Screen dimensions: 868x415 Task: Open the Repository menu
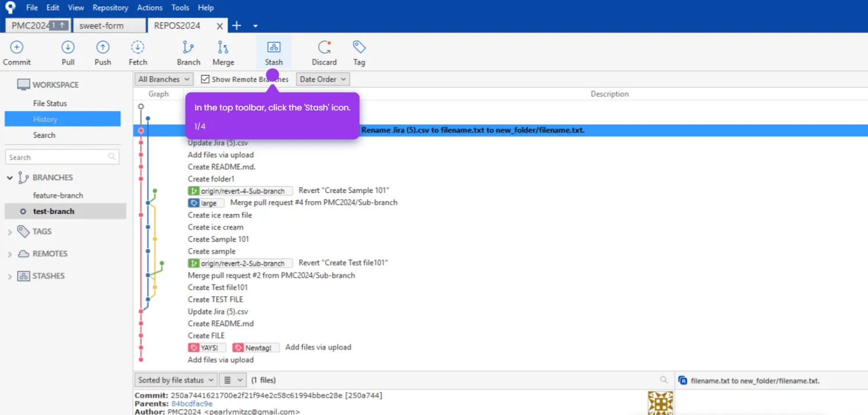110,8
